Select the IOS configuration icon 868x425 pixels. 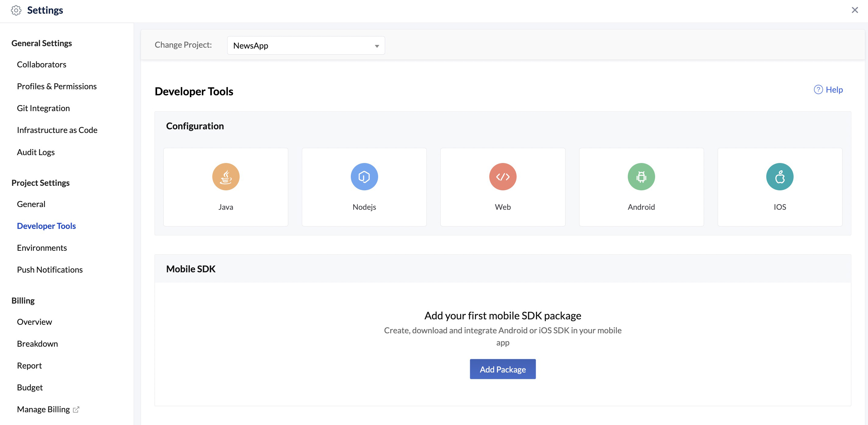(779, 176)
